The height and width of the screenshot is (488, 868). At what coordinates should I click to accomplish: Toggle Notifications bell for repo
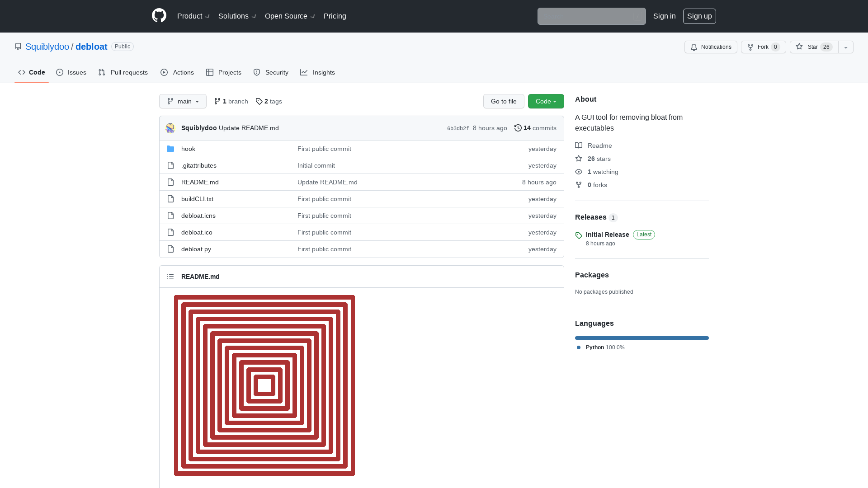(711, 47)
